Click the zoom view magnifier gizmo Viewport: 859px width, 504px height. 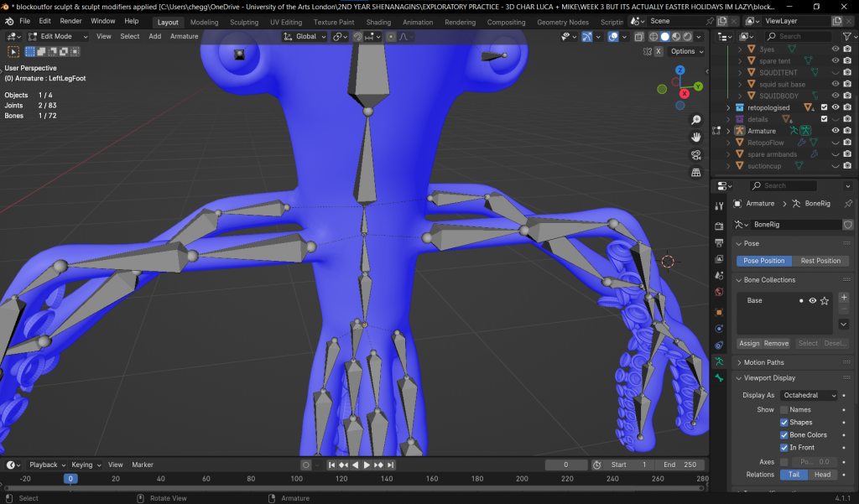click(x=696, y=120)
